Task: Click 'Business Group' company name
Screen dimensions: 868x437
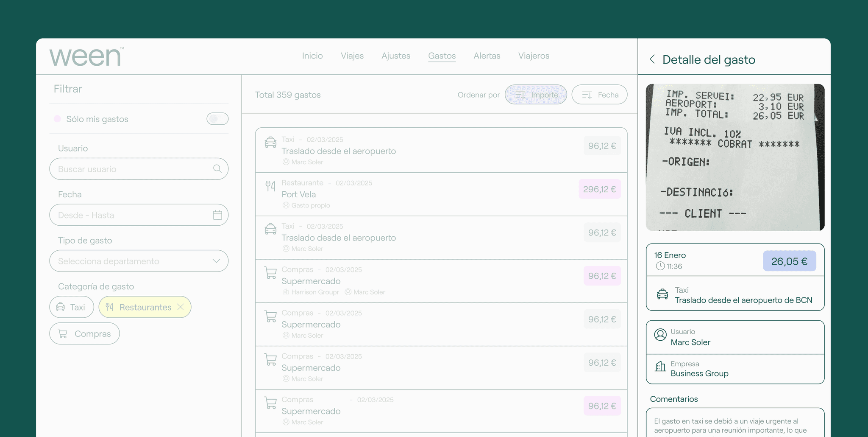Action: pyautogui.click(x=699, y=373)
